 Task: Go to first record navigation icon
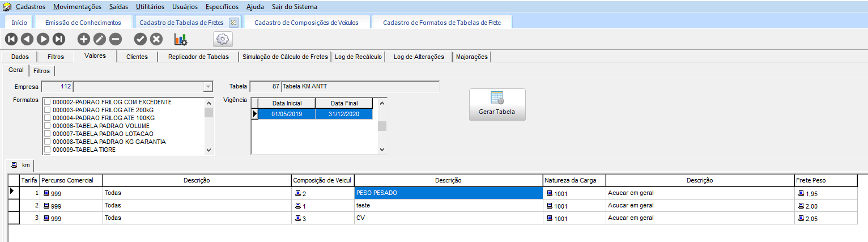click(11, 39)
